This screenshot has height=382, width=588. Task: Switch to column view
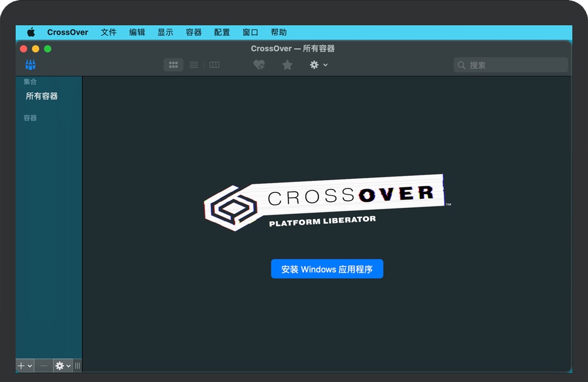pos(214,64)
